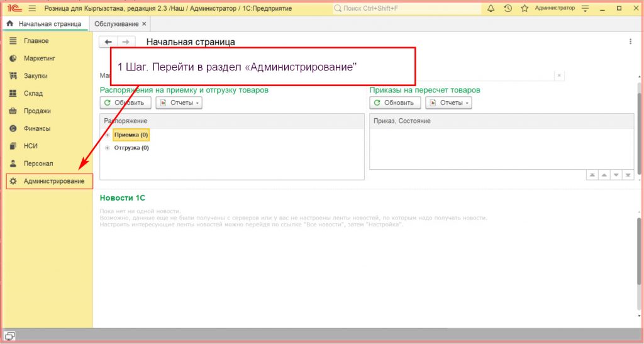Open the three-dot more options menu
The height and width of the screenshot is (344, 644).
630,42
